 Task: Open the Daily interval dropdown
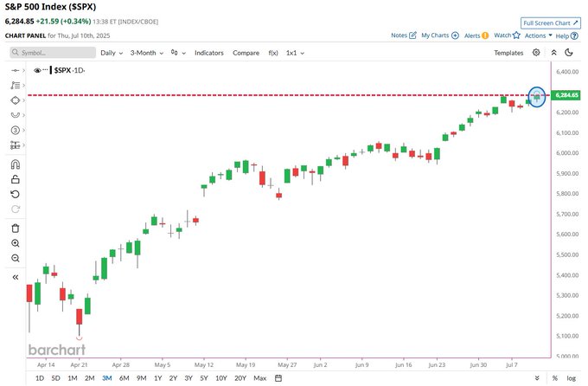[112, 53]
